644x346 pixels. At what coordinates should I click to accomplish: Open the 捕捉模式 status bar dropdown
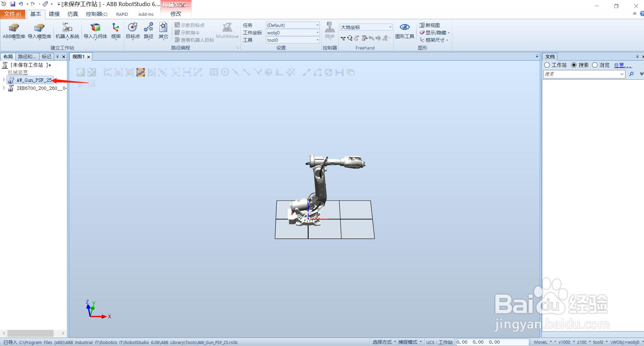click(410, 342)
